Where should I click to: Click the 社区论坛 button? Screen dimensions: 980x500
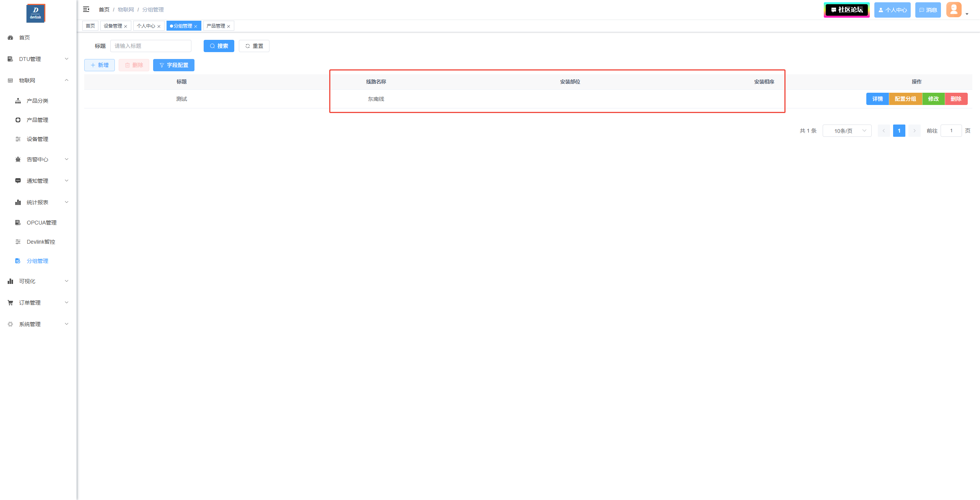coord(846,10)
